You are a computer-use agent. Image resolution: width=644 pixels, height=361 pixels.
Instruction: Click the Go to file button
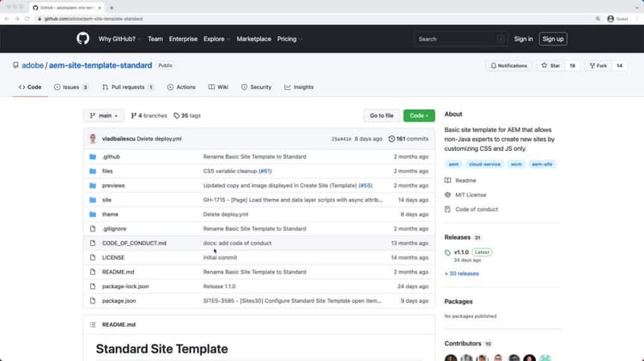[381, 116]
